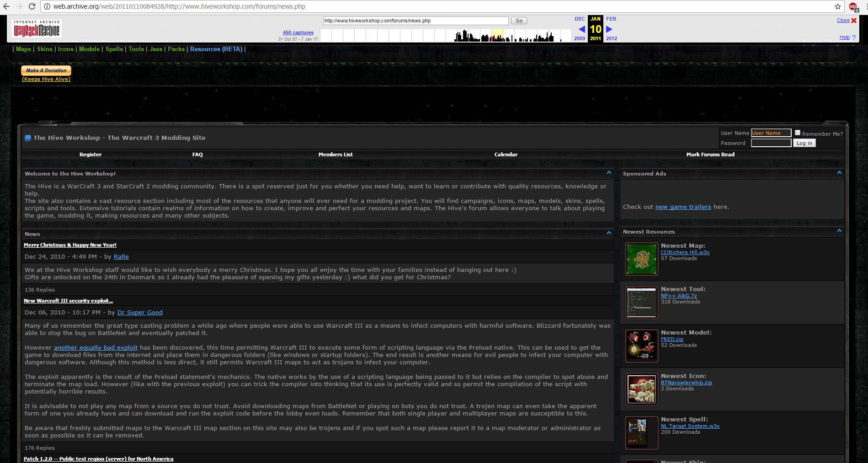
Task: Open the NP++ A&G.7z tool link
Action: pos(679,296)
